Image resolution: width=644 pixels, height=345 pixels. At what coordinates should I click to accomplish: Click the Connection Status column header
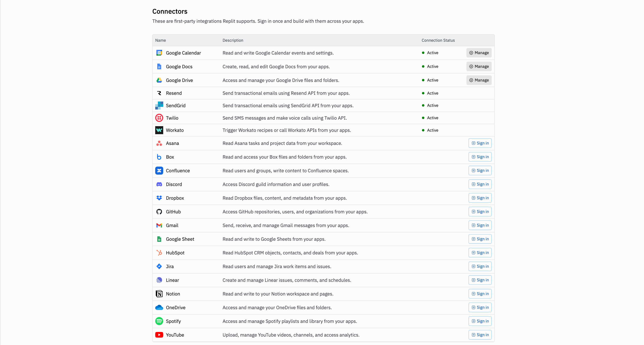[x=438, y=40]
